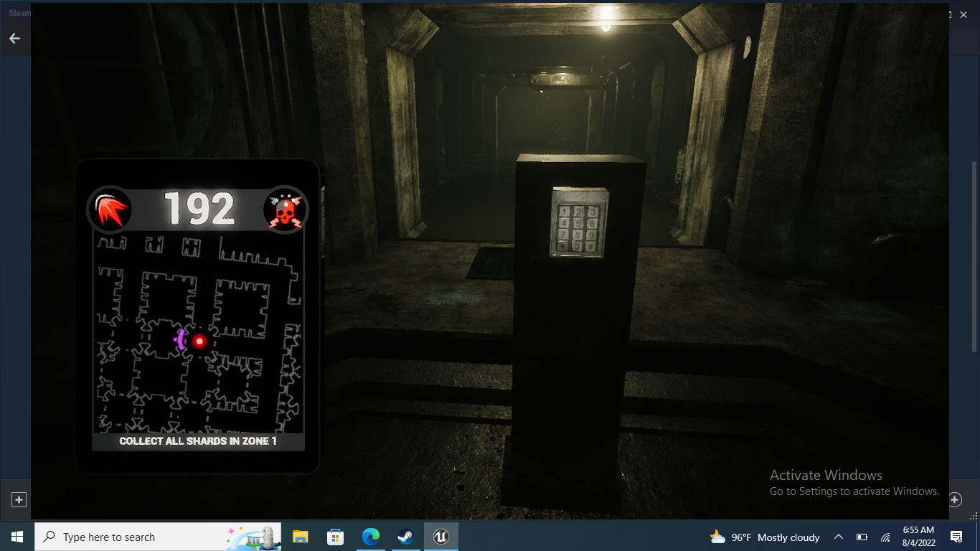This screenshot has height=551, width=980.
Task: Click the 1 key on the keypad
Action: [x=565, y=212]
